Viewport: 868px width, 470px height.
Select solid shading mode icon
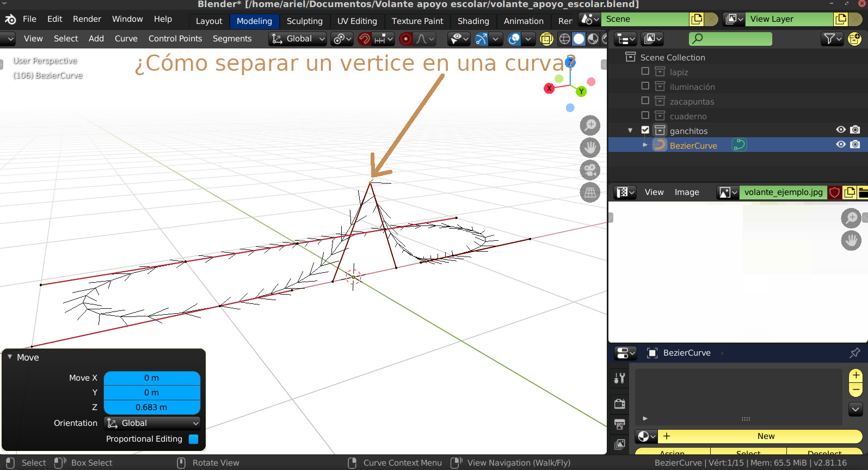pos(579,39)
